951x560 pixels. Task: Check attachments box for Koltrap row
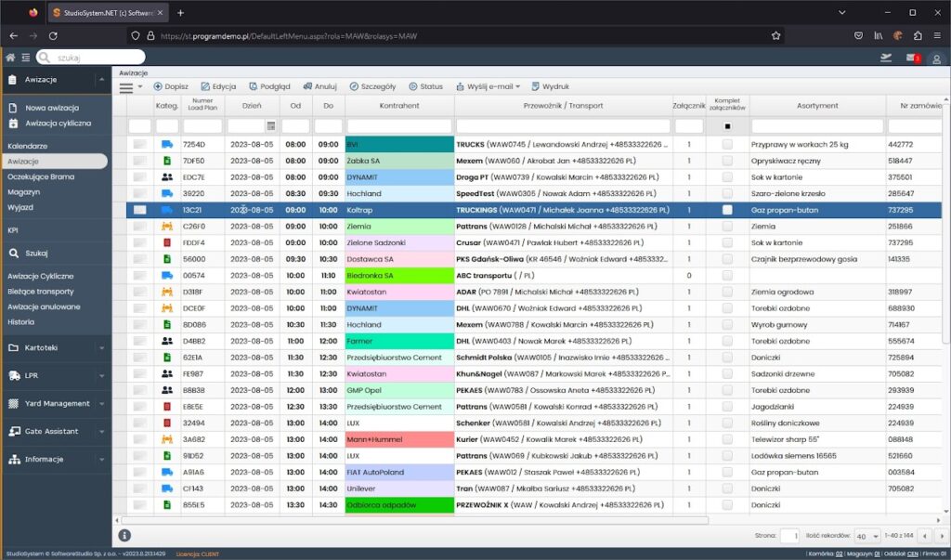(x=727, y=210)
